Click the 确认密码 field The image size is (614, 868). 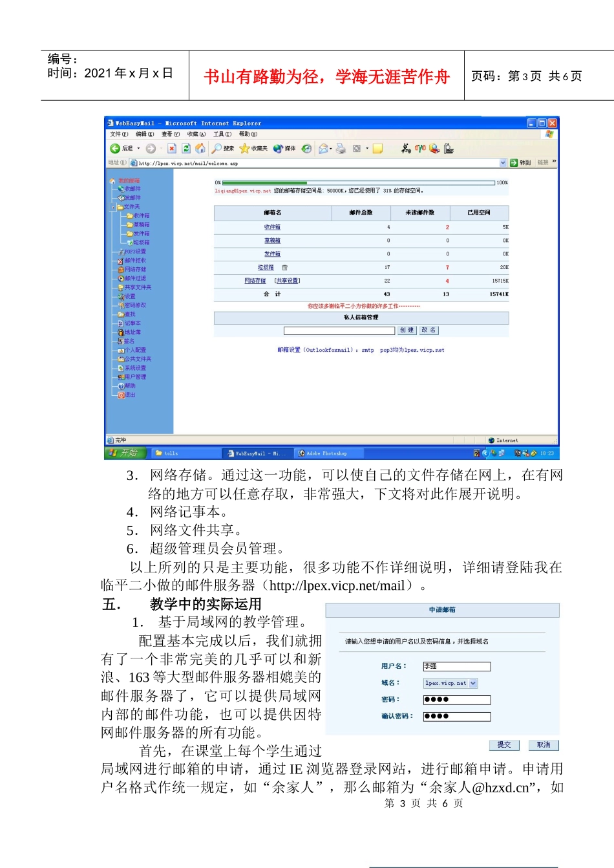coord(457,717)
